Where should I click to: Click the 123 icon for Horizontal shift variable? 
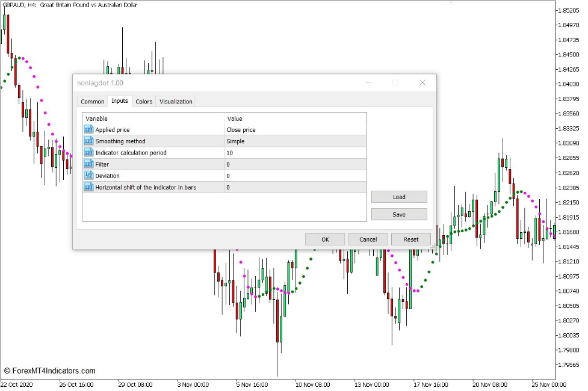point(88,186)
